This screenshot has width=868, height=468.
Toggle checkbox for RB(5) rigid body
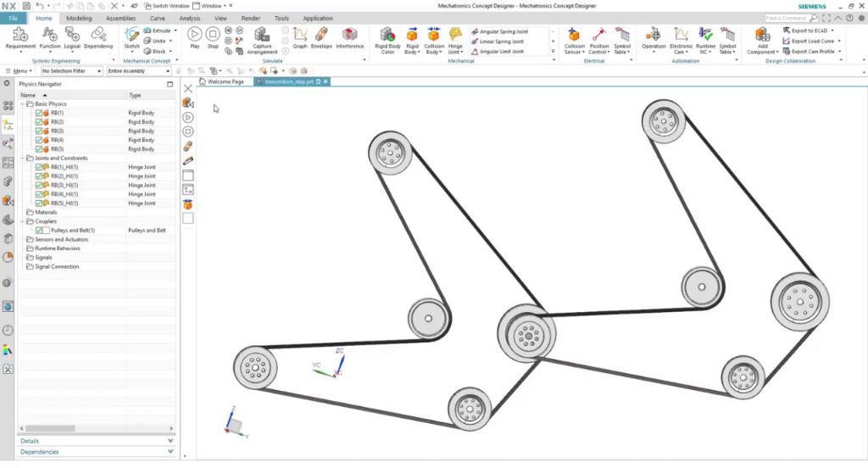click(x=39, y=149)
